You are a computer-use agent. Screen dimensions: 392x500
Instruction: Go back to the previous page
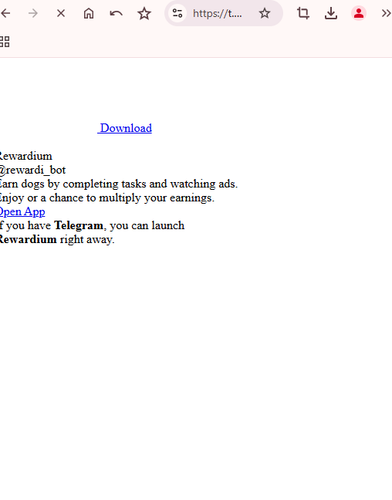6,13
